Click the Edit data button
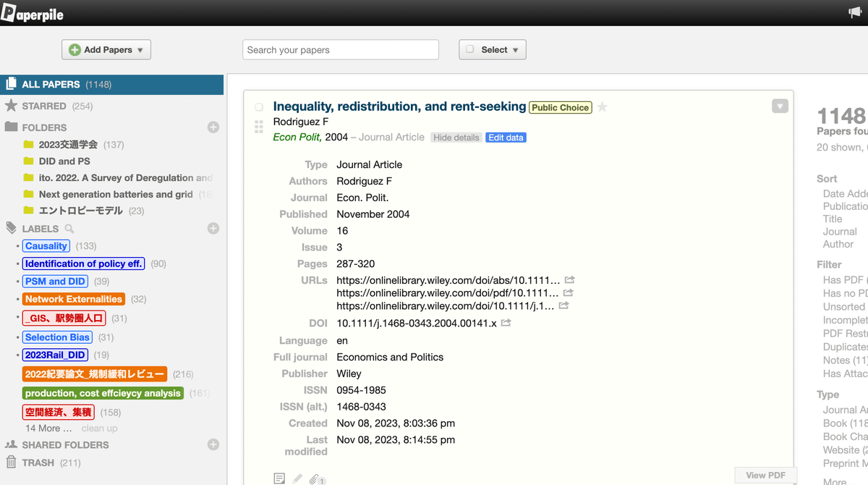868x485 pixels. pos(506,138)
